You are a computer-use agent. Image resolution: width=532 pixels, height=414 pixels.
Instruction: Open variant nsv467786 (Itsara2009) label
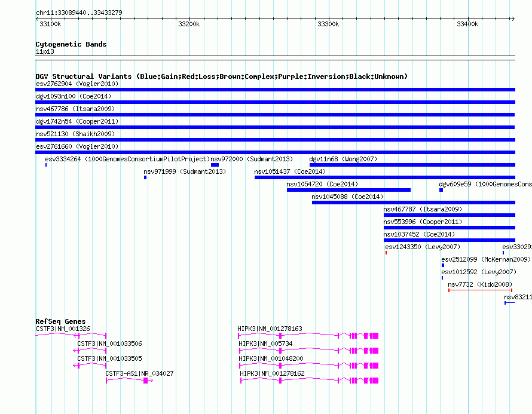tap(75, 109)
